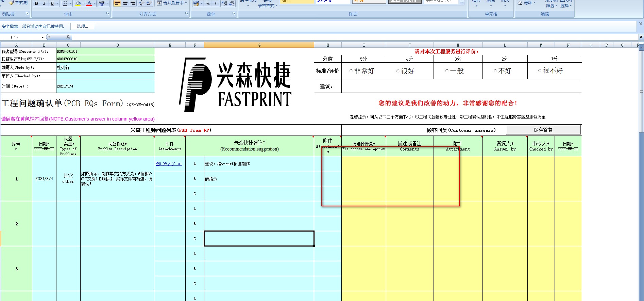Apply cell borders with the border icon
The image size is (644, 301).
coord(65,3)
